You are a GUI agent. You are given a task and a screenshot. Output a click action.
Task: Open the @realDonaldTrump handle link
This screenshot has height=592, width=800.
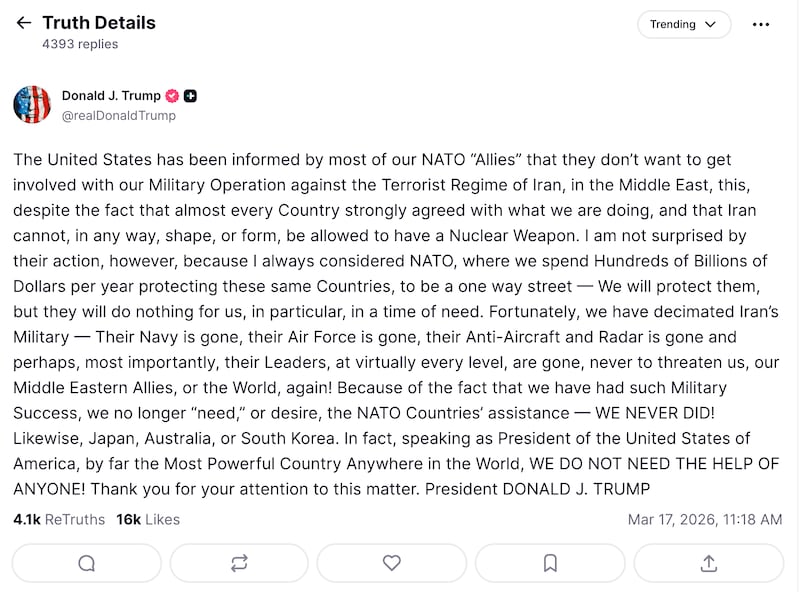118,116
